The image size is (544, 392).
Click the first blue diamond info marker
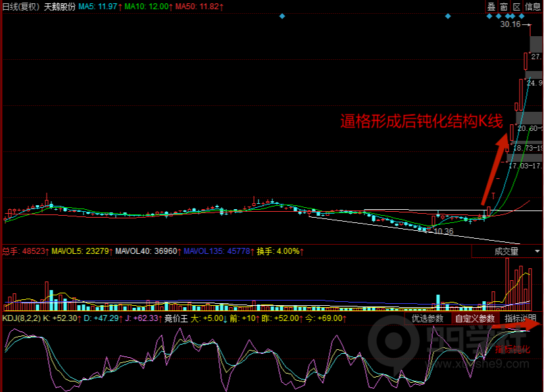(282, 16)
